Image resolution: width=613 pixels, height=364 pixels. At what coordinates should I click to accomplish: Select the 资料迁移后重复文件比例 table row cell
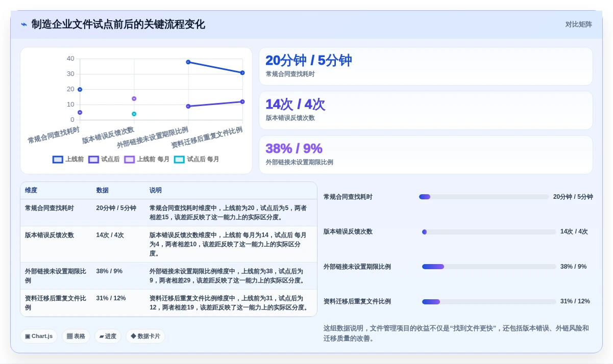click(56, 303)
